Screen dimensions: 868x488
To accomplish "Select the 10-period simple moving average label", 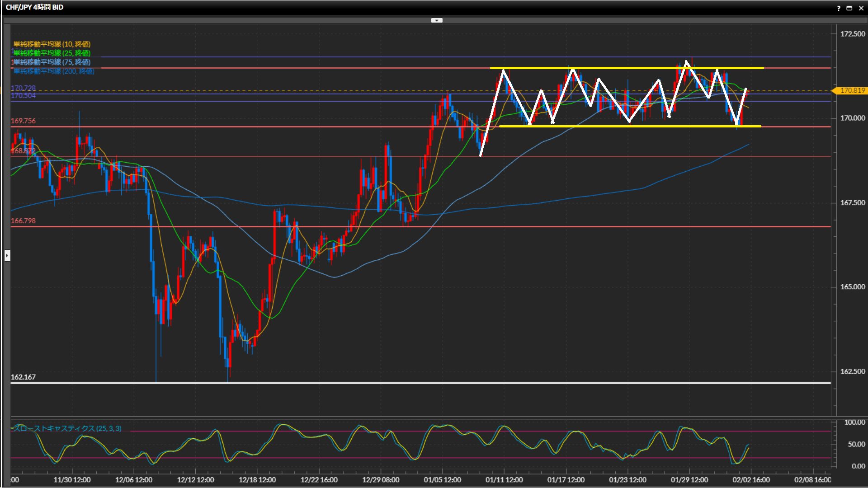I will point(52,44).
